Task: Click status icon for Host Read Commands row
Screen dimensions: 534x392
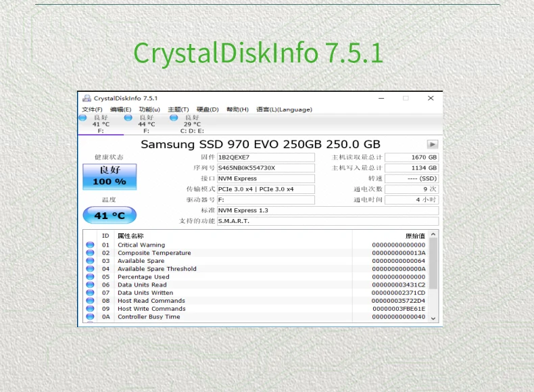Action: pos(90,301)
